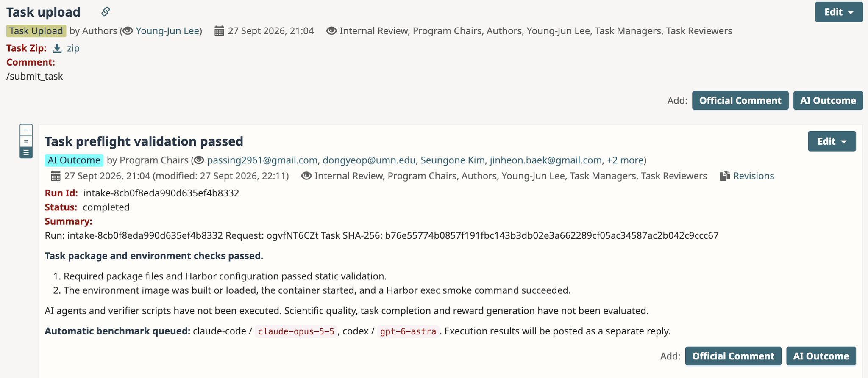This screenshot has height=378, width=868.
Task: Click the Revisions document icon
Action: pos(725,176)
